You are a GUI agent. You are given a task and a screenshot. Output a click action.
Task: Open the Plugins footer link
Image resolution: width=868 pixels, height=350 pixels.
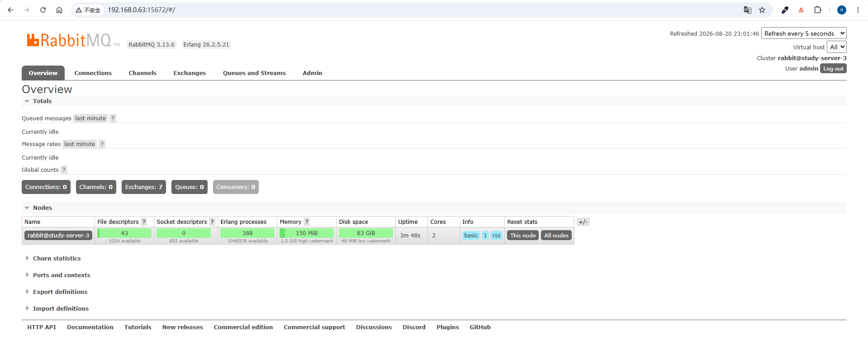448,327
